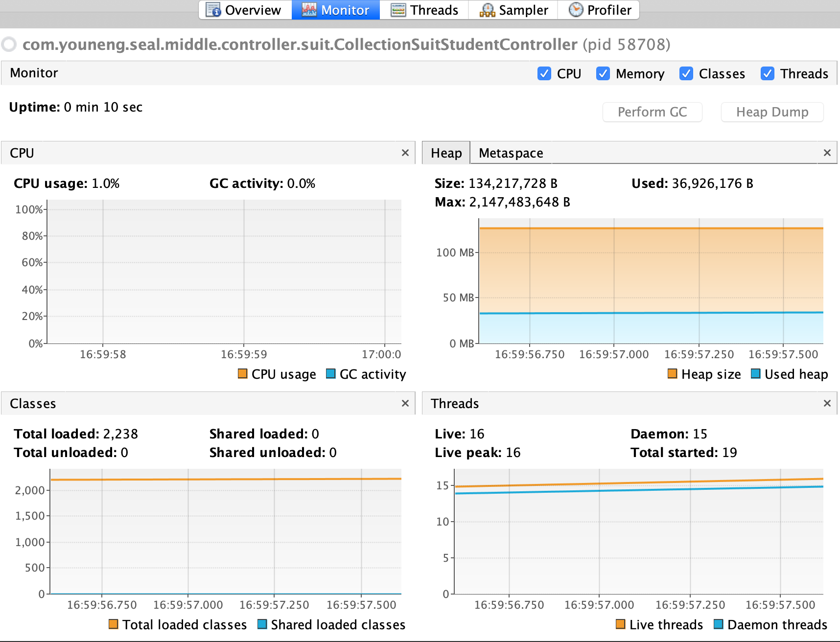The height and width of the screenshot is (642, 840).
Task: Click the Perform GC button
Action: click(653, 112)
